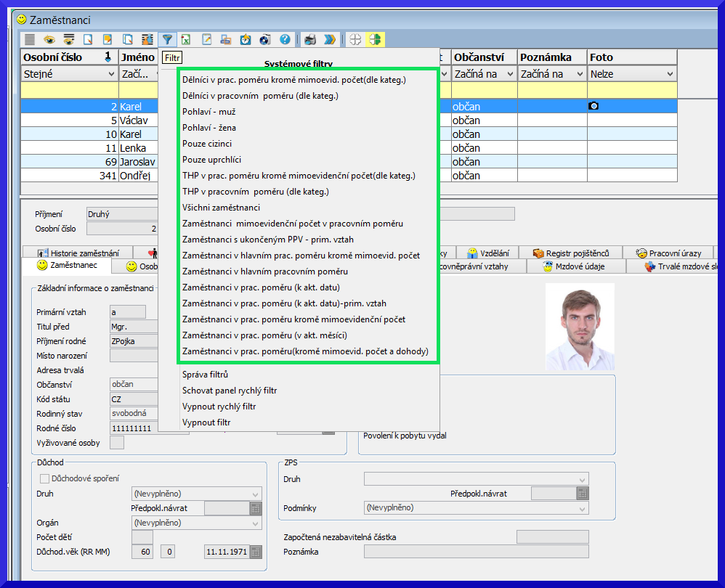
Task: Click the employee photo thumbnail
Action: tap(579, 327)
